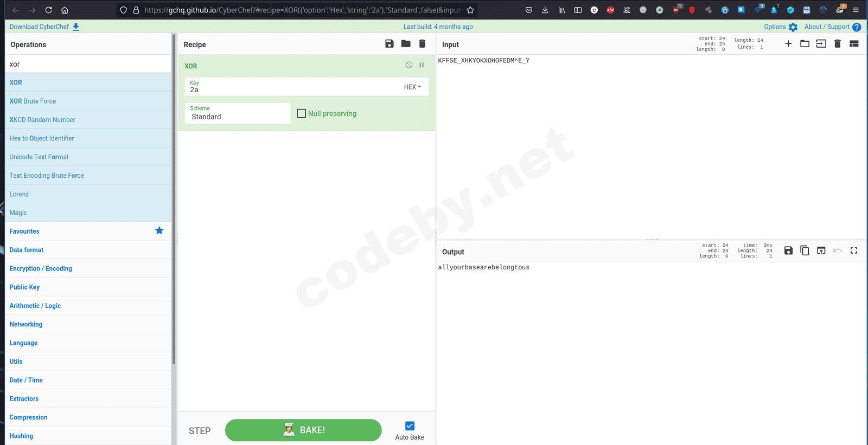Open the Scheme Standard dropdown

(x=238, y=113)
